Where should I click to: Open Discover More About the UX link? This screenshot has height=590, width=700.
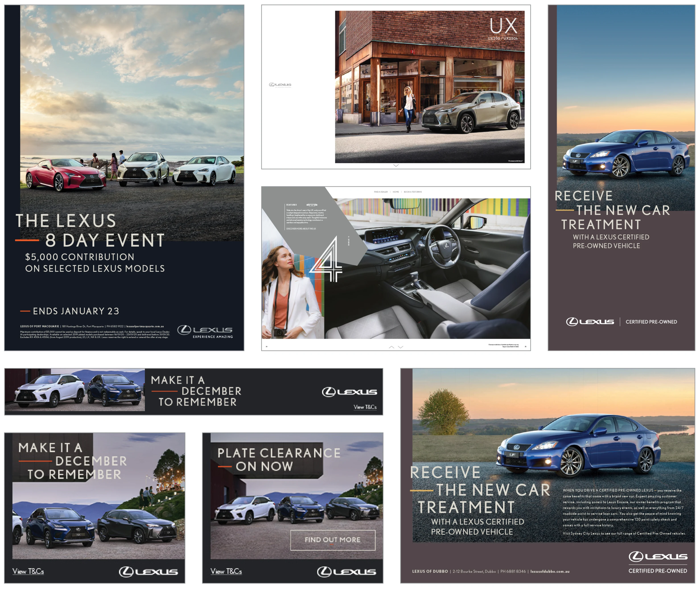(301, 229)
